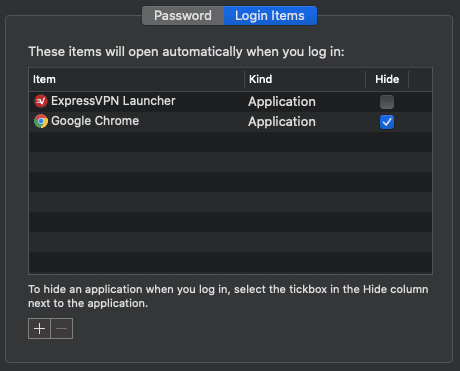Switch to the Password tab

pyautogui.click(x=183, y=16)
